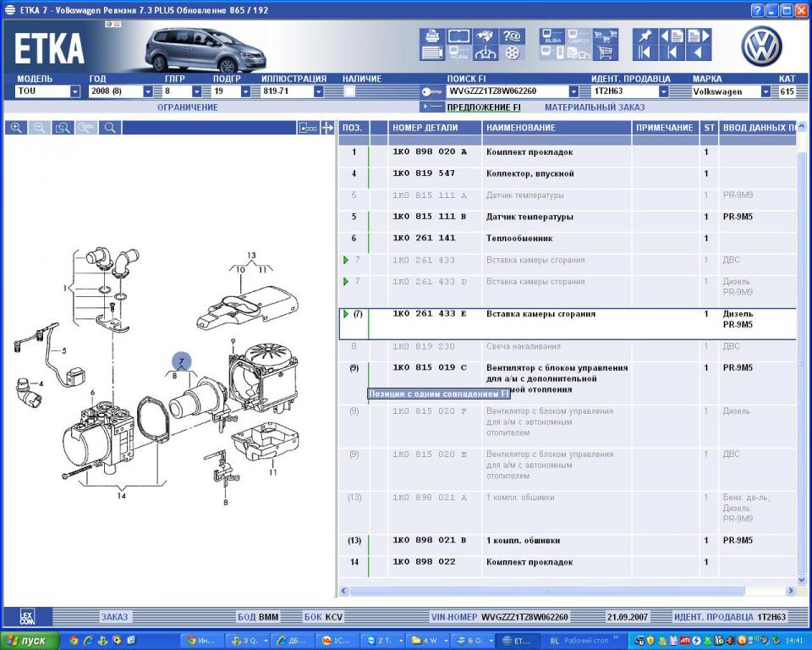Click the Volkswagen logo
812x650 pixels.
pos(762,46)
